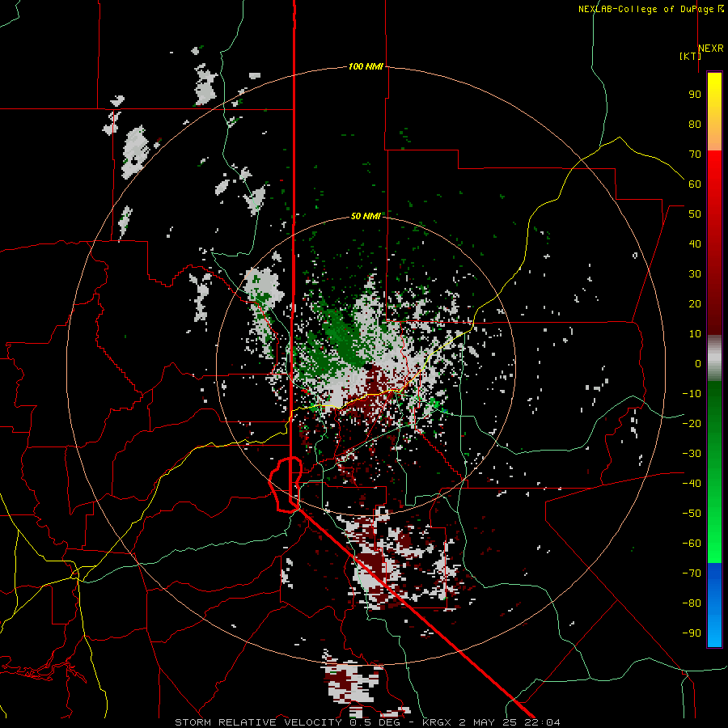Click the 10 value on the velocity scale
Screen dimensions: 728x728
[x=695, y=334]
